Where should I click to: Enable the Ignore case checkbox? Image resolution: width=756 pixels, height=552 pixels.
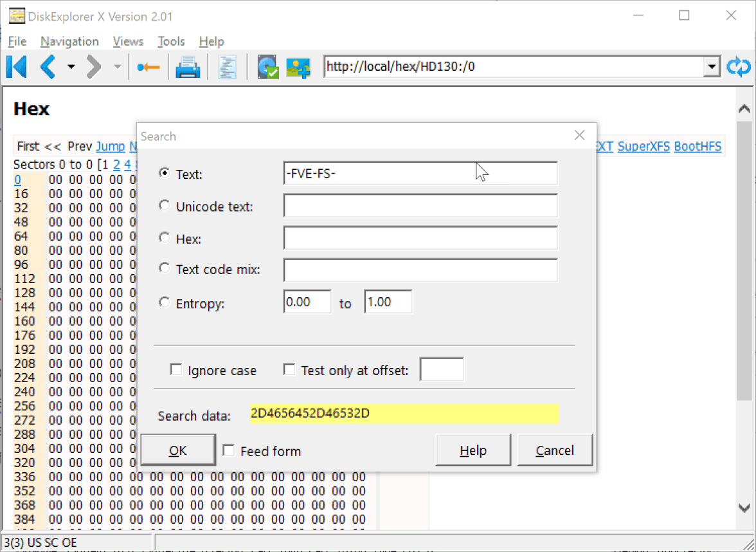175,370
